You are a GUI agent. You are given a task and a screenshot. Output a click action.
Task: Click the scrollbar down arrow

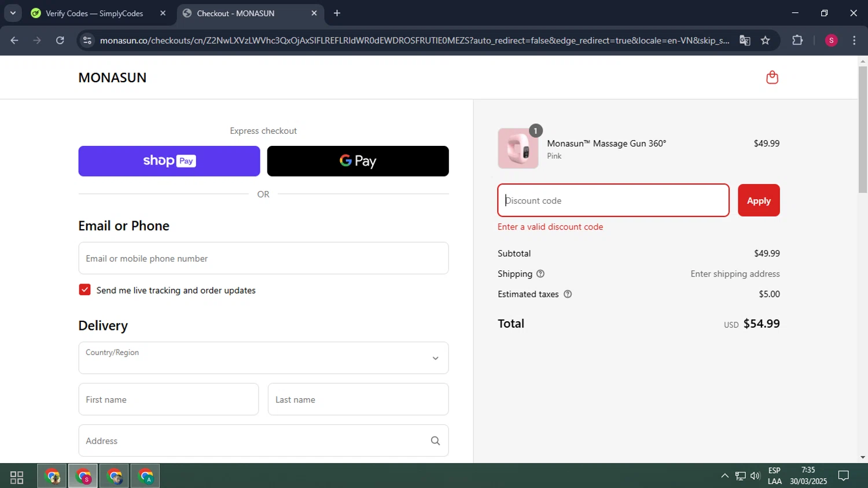pyautogui.click(x=863, y=457)
